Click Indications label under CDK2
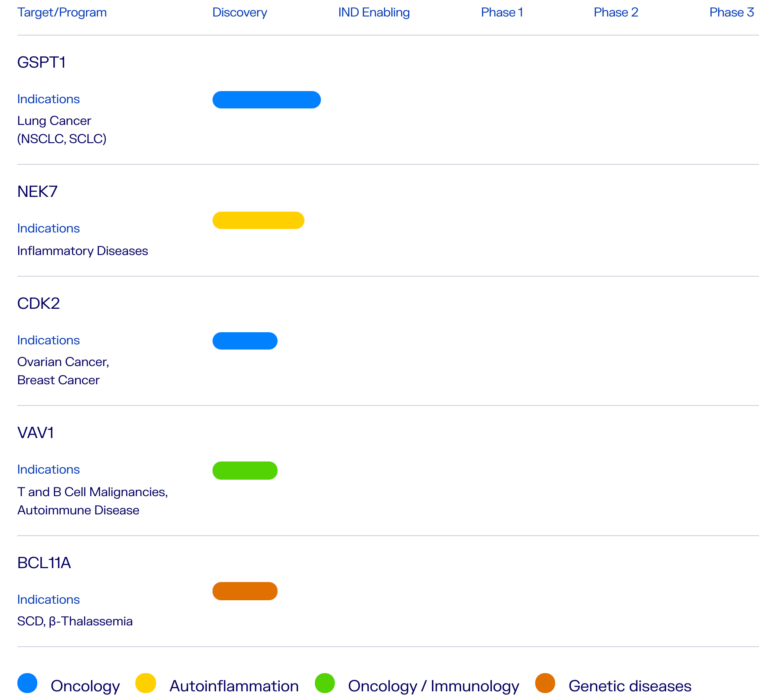 pyautogui.click(x=49, y=340)
